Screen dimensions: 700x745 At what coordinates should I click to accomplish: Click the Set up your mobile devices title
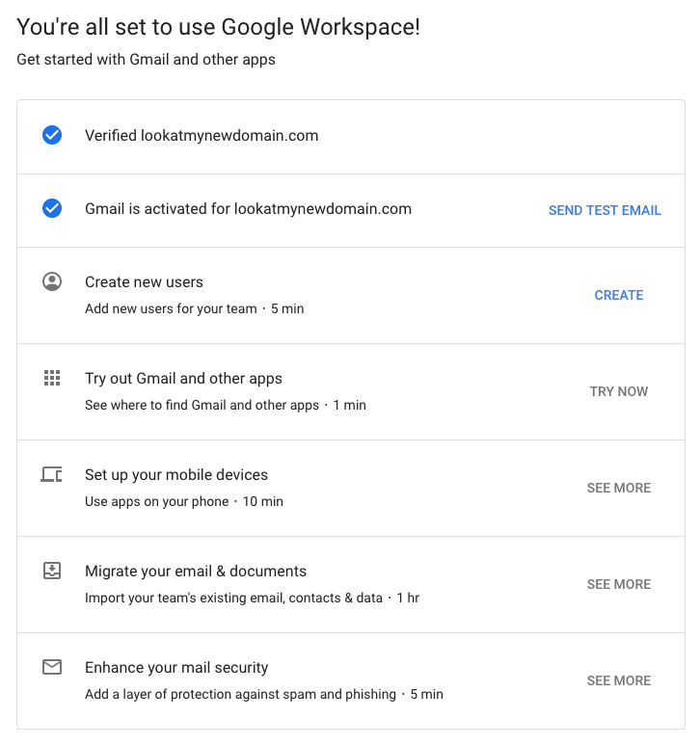coord(176,475)
